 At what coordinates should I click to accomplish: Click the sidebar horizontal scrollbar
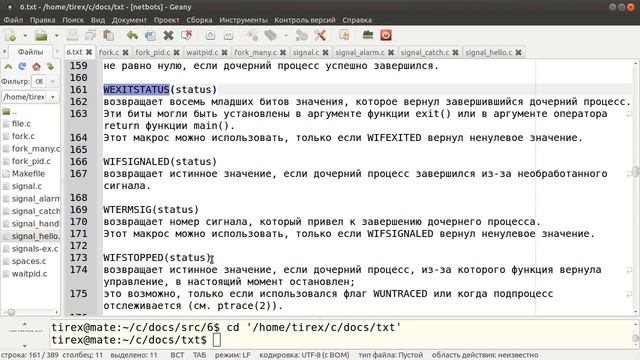30,312
